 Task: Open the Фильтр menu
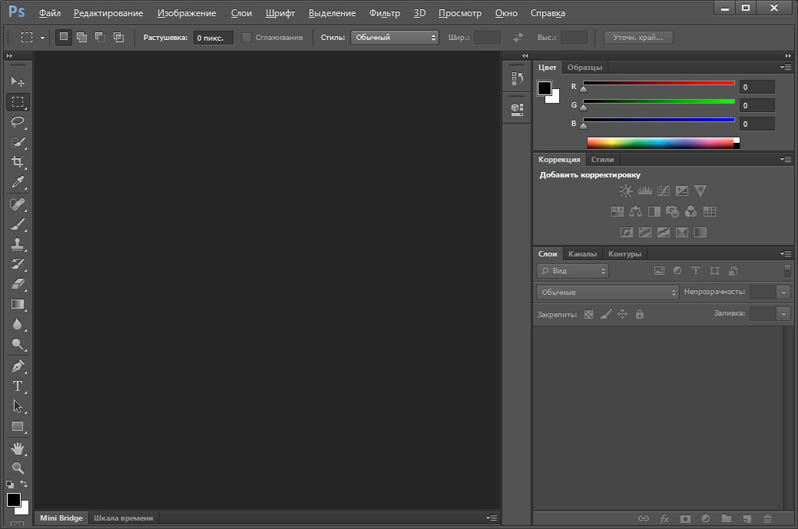point(385,13)
